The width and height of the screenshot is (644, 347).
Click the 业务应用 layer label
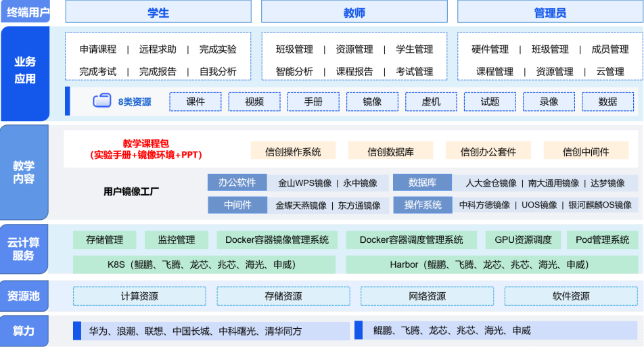coord(25,73)
